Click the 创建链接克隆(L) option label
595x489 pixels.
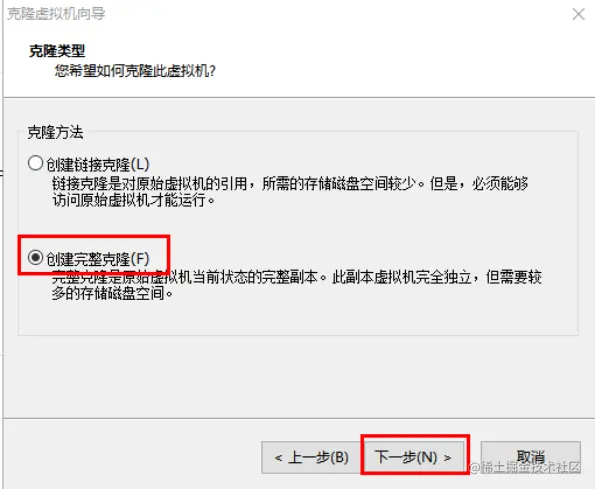98,165
